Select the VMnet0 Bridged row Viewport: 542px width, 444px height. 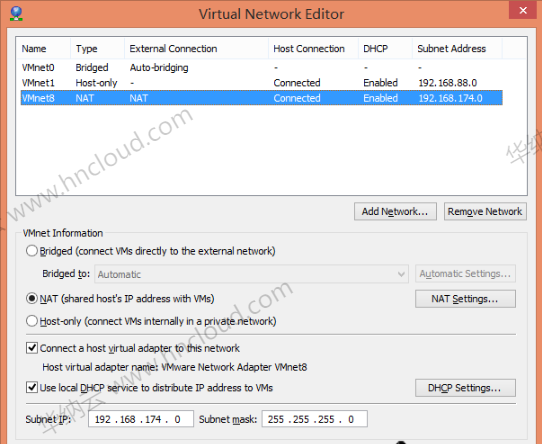coord(262,67)
